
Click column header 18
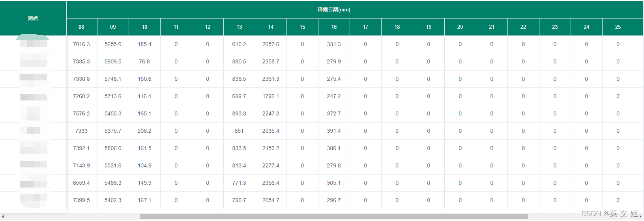[397, 27]
